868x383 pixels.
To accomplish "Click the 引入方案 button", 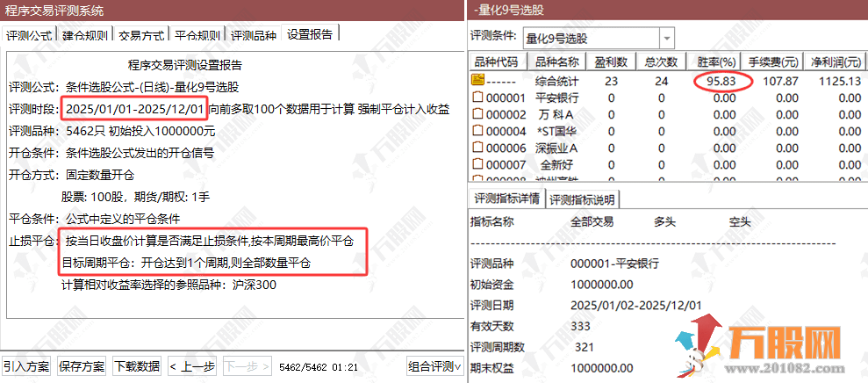I will [x=26, y=366].
